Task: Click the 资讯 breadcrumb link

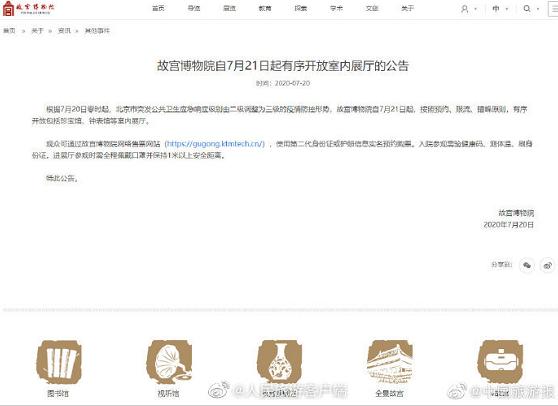Action: [x=64, y=31]
